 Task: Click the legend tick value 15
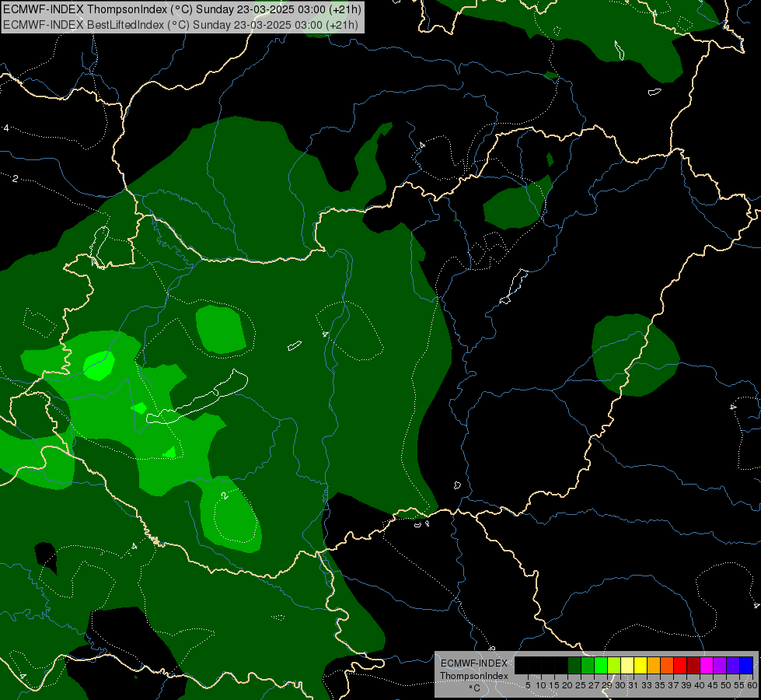(x=554, y=685)
